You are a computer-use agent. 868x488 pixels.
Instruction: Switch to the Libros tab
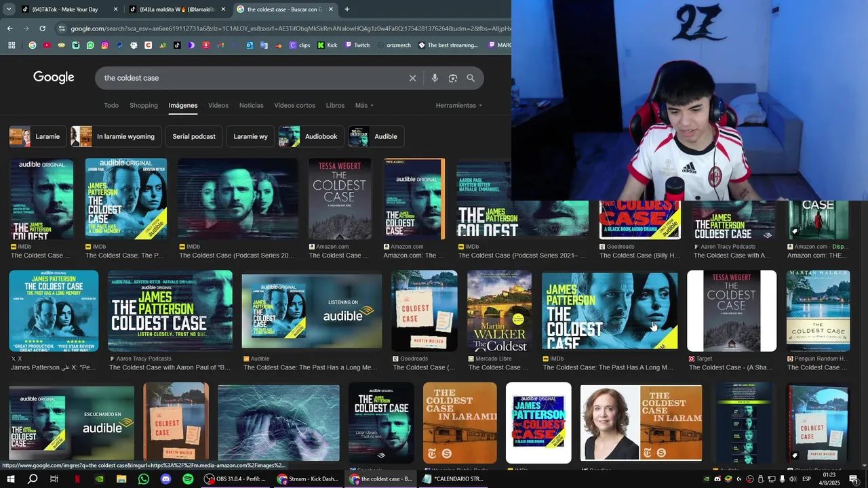click(335, 105)
